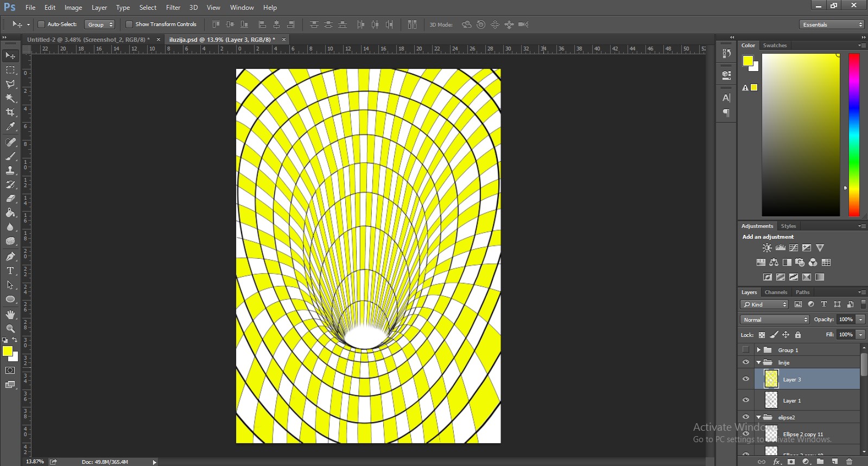Toggle visibility of elipse2 group
Viewport: 868px width, 466px height.
tap(746, 417)
